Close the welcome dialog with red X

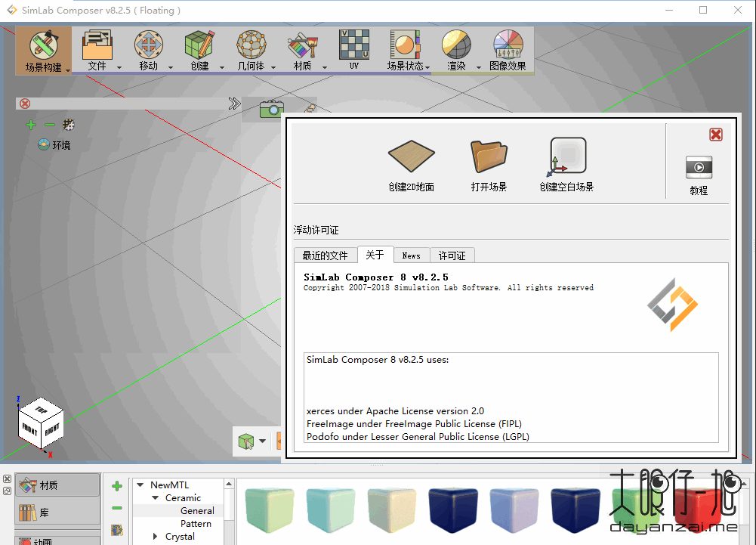pos(716,135)
